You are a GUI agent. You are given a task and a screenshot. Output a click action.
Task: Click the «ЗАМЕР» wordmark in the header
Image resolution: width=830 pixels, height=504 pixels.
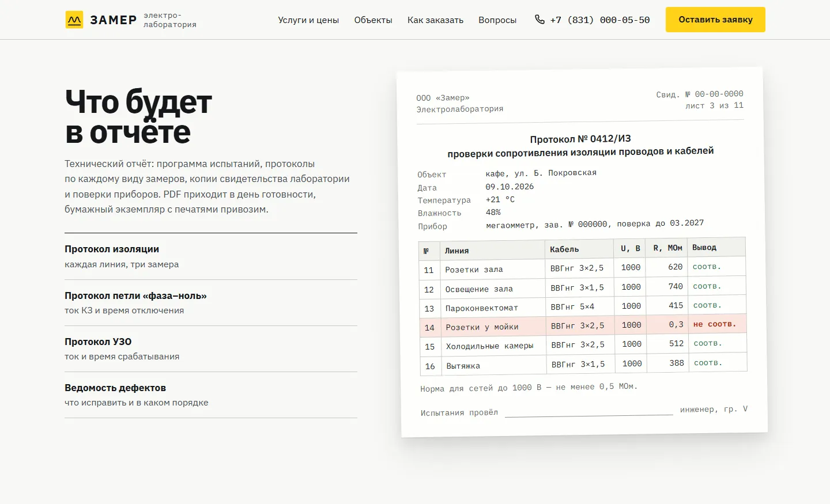[114, 20]
